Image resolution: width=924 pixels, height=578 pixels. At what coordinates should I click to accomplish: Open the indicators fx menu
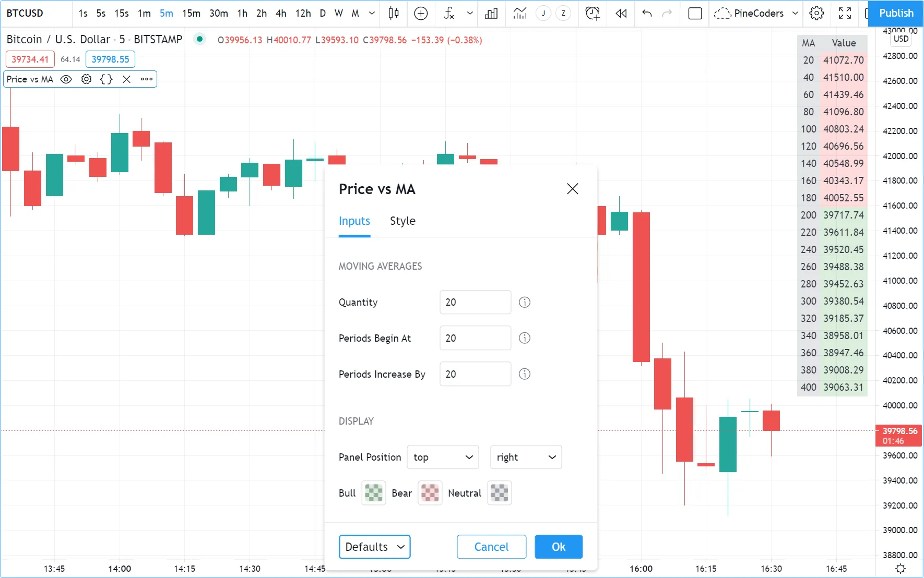[449, 14]
